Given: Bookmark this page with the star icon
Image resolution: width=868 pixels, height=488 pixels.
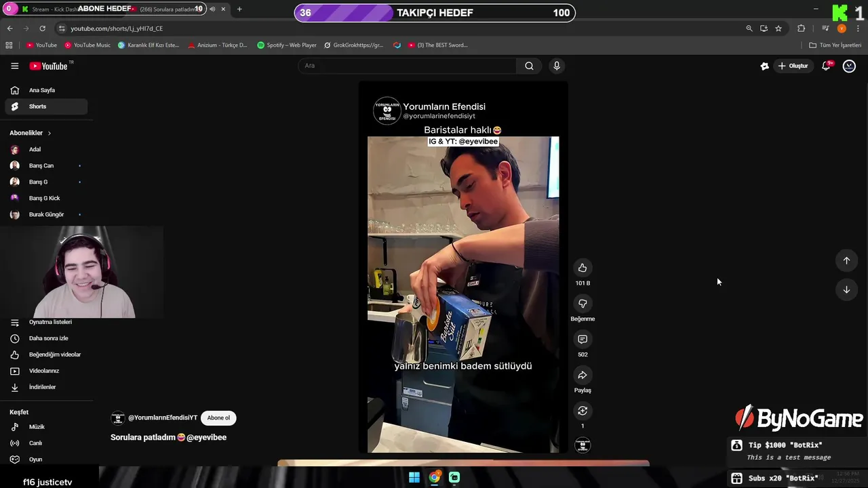Looking at the screenshot, I should coord(778,28).
